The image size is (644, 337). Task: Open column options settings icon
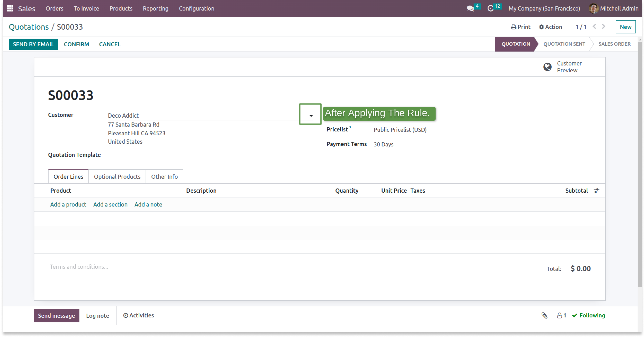pos(597,191)
